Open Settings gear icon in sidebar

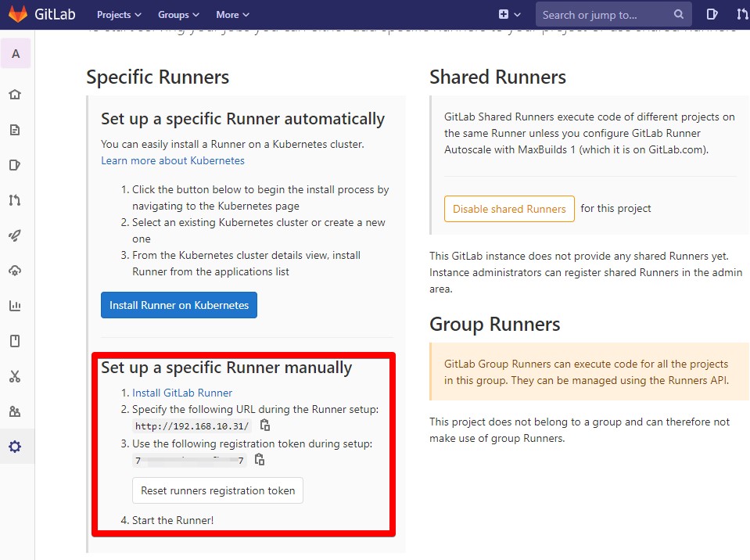(x=15, y=447)
